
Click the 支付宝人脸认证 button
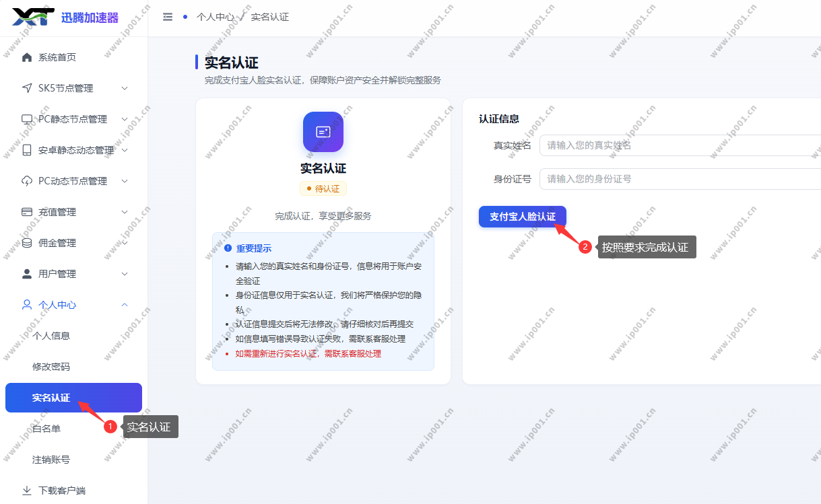[x=523, y=217]
